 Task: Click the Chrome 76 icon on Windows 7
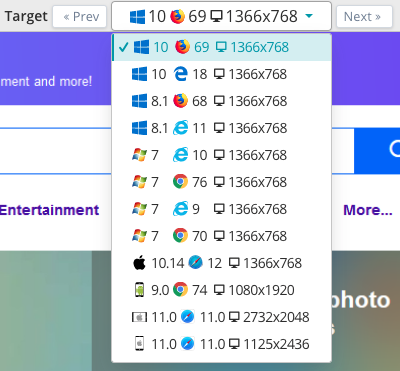point(180,182)
